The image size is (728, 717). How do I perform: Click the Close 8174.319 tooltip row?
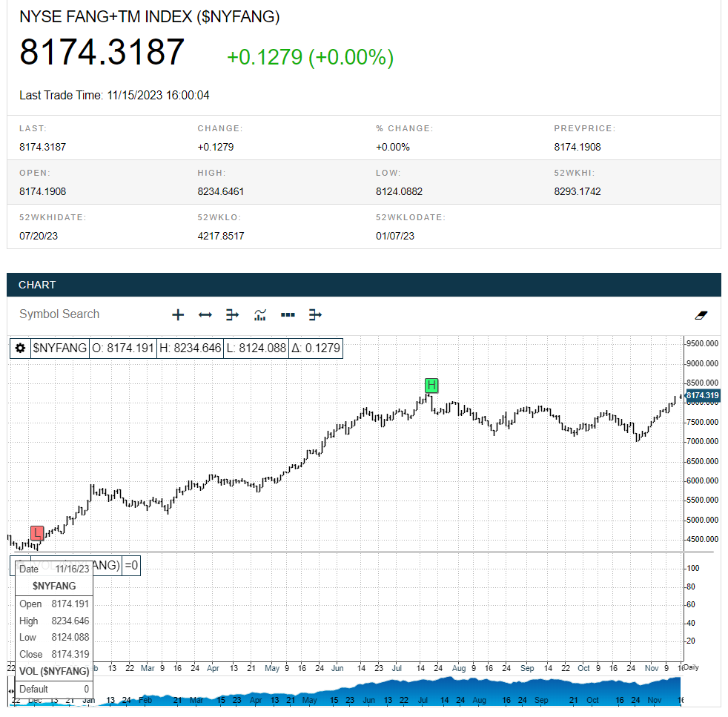coord(54,654)
